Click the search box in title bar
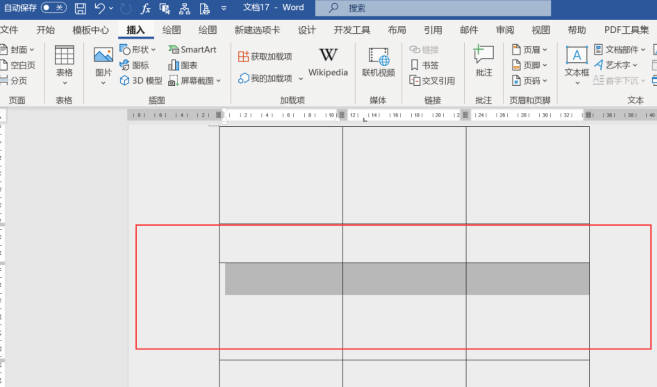Screen dimensions: 657x387 (433, 8)
